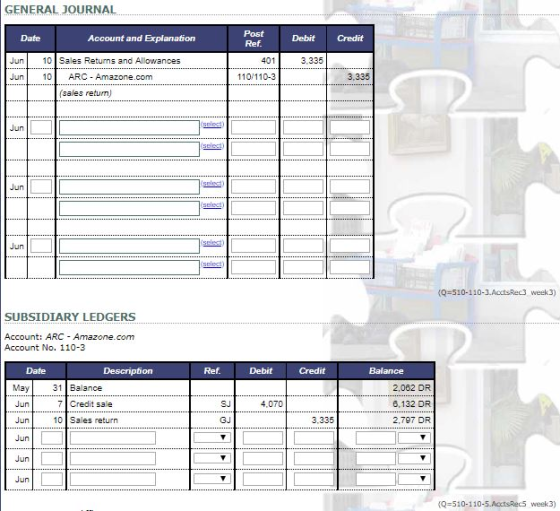Screen dimensions: 560x511
Task: Open Balance DR/CR dropdown in second blank ledger row
Action: click(414, 458)
